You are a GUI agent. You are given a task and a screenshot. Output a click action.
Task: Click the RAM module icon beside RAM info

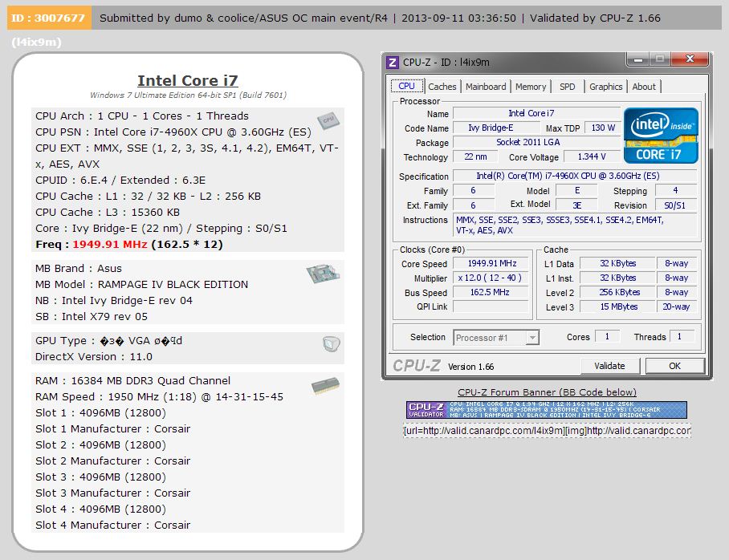click(325, 386)
